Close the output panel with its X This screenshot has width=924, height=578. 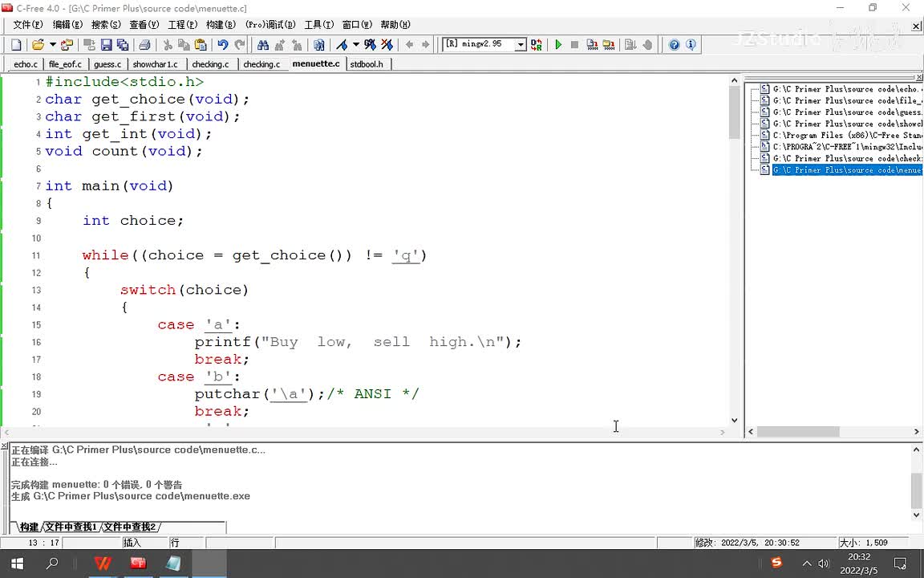pos(4,446)
